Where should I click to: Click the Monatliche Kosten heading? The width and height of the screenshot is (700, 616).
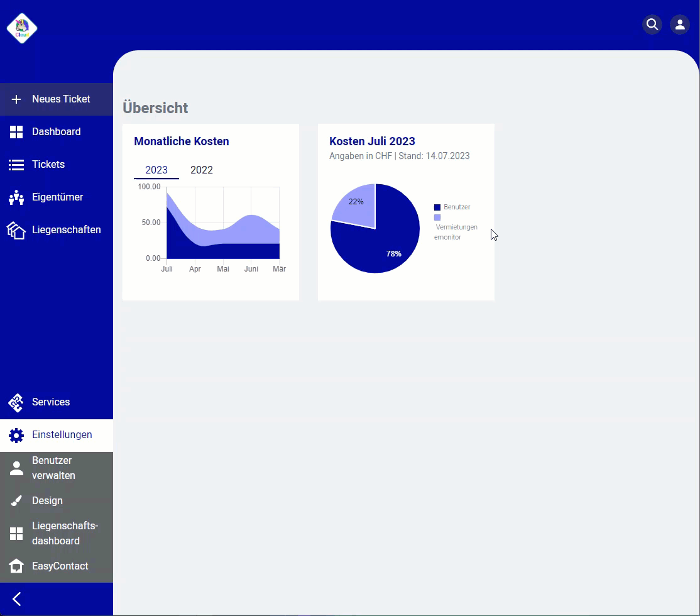[x=181, y=141]
